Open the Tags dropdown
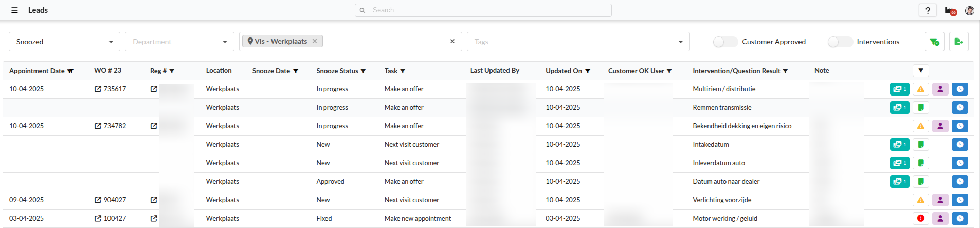Screen dimensions: 980x228 [x=578, y=42]
